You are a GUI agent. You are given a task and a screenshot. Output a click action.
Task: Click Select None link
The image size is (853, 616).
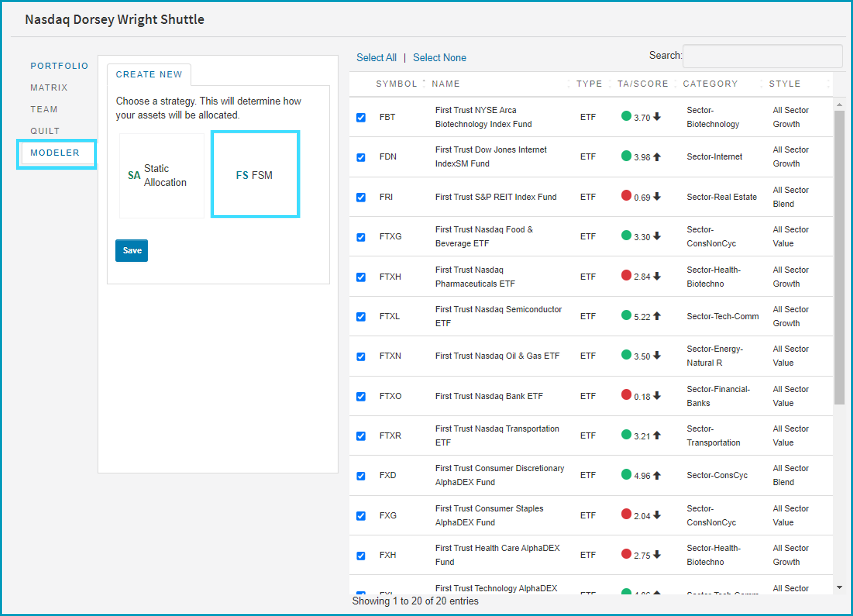[440, 58]
